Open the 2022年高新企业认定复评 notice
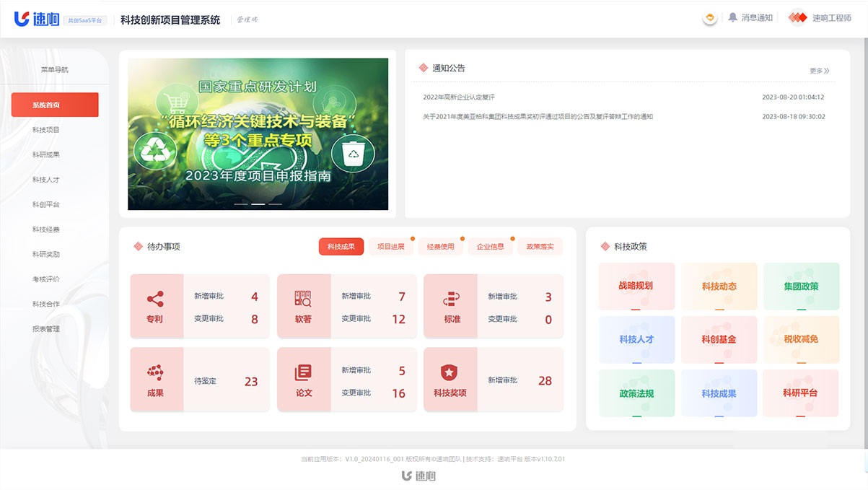The width and height of the screenshot is (868, 490). (x=459, y=97)
